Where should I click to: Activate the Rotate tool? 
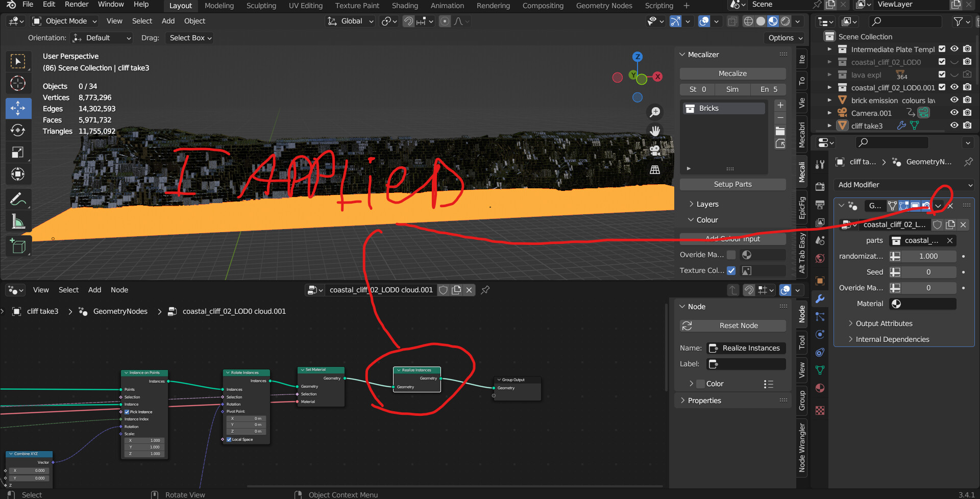[x=18, y=130]
